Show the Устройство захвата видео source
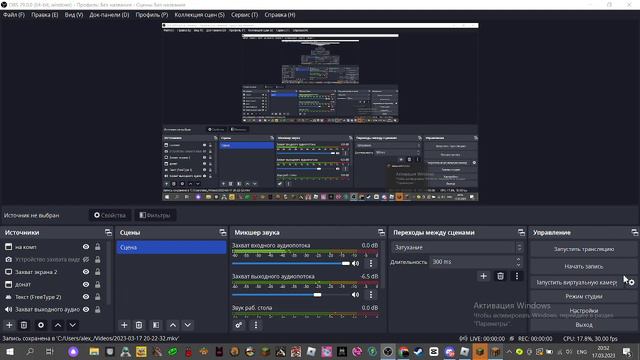 tap(86, 260)
